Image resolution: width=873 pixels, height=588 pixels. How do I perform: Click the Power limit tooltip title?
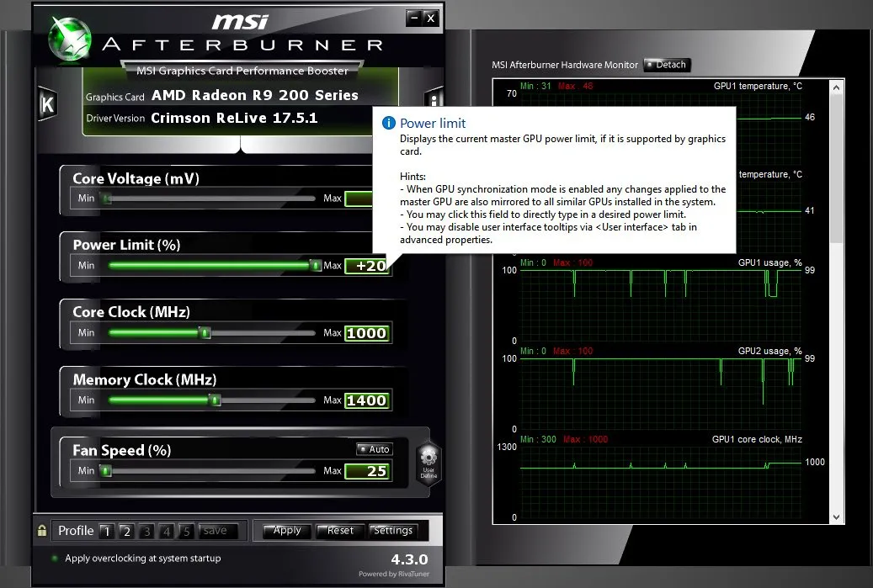pos(433,124)
